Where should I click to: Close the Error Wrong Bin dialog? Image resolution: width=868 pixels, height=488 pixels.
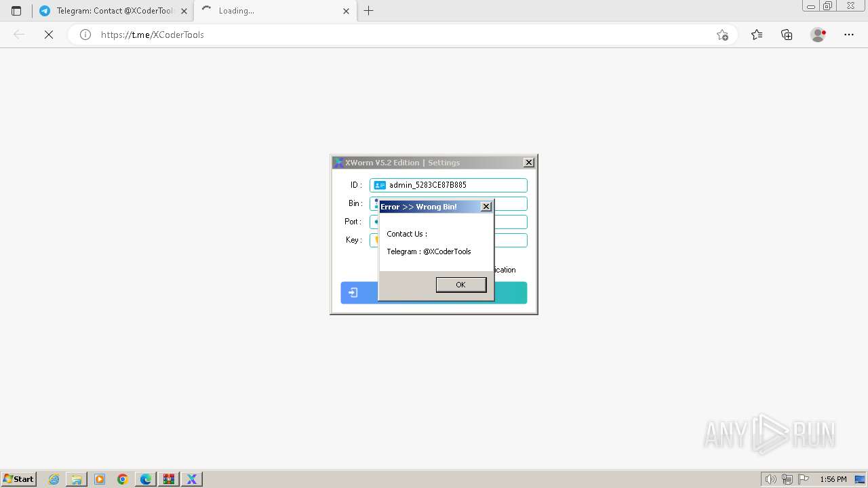486,207
